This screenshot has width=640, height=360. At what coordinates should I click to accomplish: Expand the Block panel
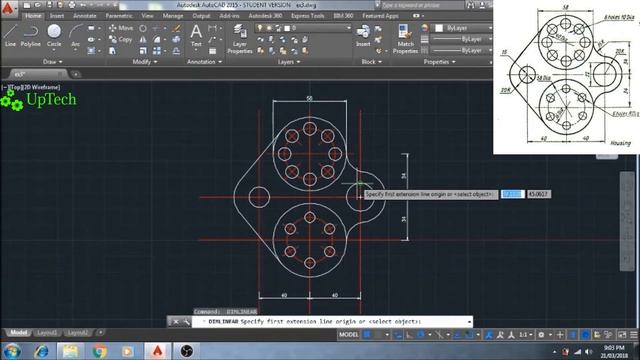371,62
